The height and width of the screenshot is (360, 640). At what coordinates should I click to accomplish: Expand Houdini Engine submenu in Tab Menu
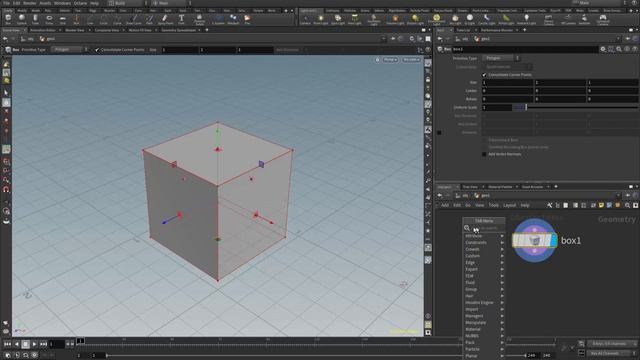tap(484, 302)
